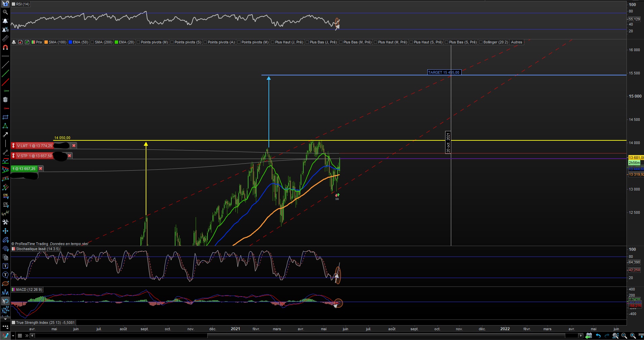644x340 pixels.
Task: Enable the Plus Bas (J, Pré) checkbox
Action: [x=307, y=42]
